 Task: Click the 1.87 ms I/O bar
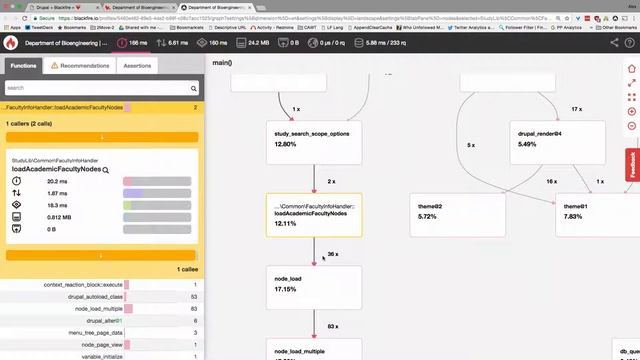pos(157,193)
